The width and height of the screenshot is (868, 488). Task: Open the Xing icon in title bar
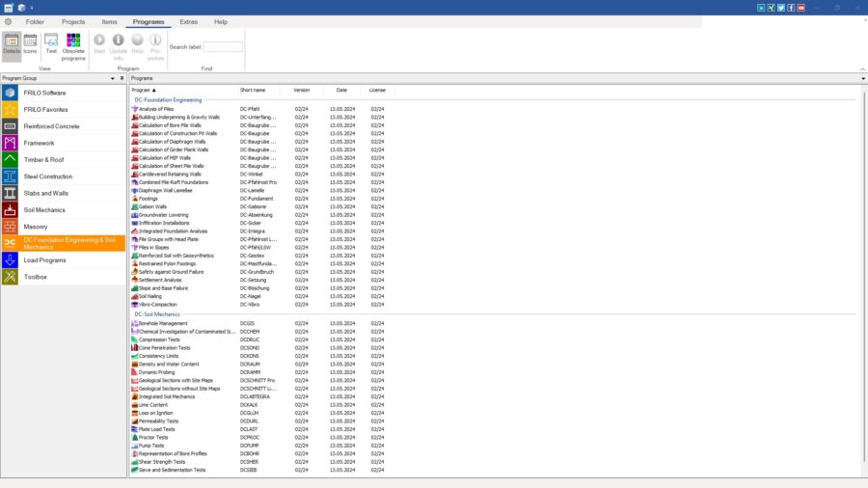click(x=772, y=8)
